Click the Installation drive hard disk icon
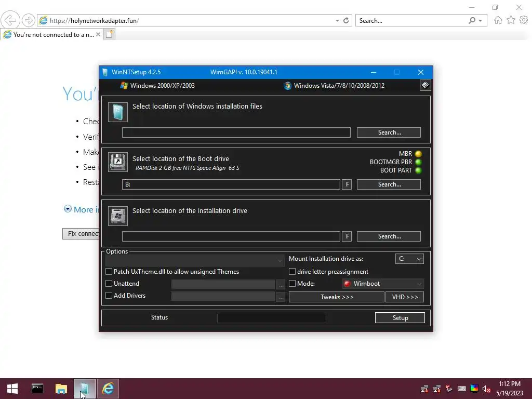The image size is (532, 399). [x=118, y=216]
